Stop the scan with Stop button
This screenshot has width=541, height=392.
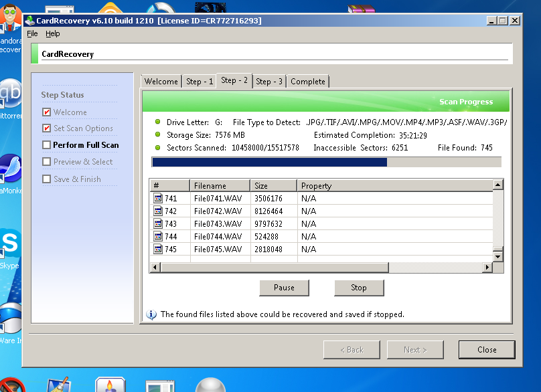pyautogui.click(x=359, y=288)
